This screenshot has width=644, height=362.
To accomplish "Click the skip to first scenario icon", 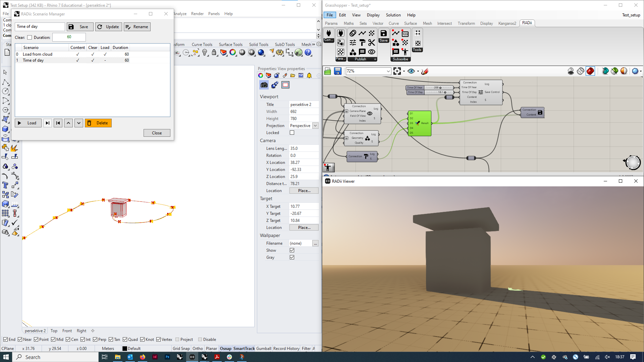I will pos(58,123).
